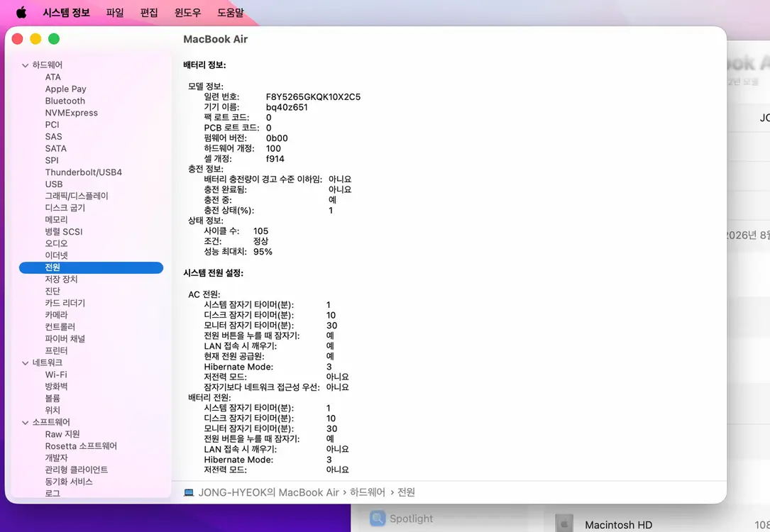Click 조건 status value 정상
The image size is (770, 532).
coord(260,241)
